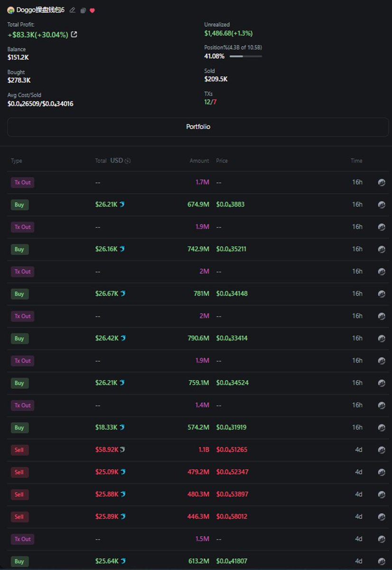This screenshot has width=392, height=570.
Task: Open the chart icon for the 781M Buy row
Action: (x=382, y=294)
